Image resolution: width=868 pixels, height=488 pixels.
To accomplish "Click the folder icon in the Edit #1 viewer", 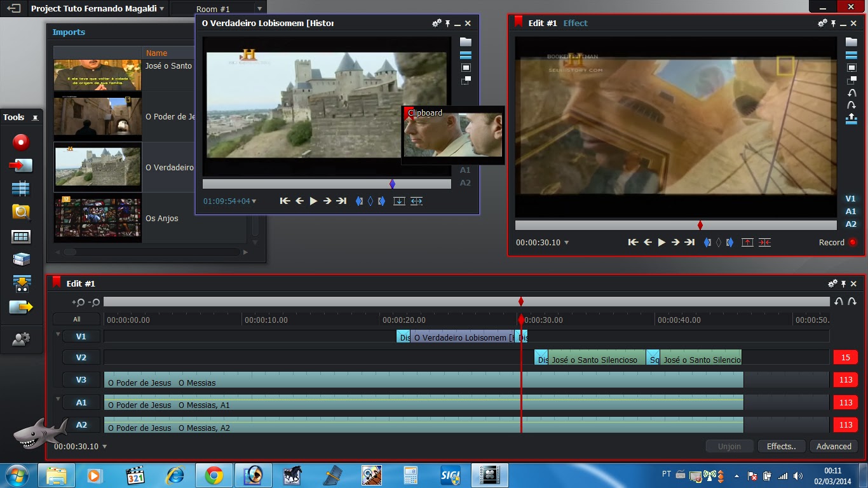I will pos(851,42).
